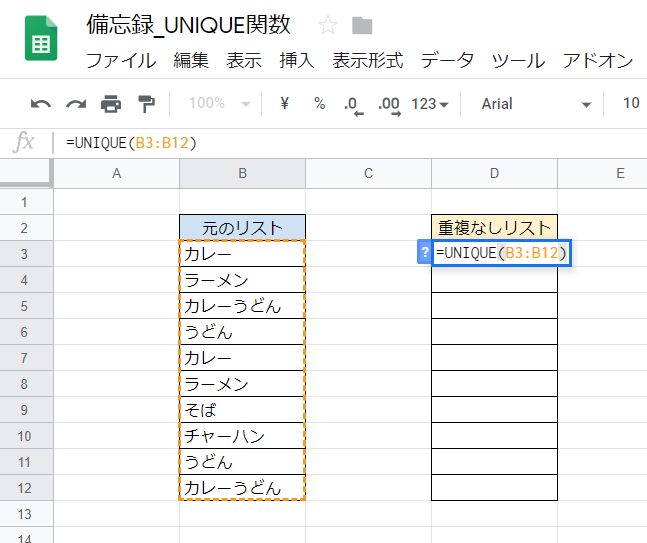Click inside the D3 cell formula editor
647x543 pixels.
coord(501,252)
